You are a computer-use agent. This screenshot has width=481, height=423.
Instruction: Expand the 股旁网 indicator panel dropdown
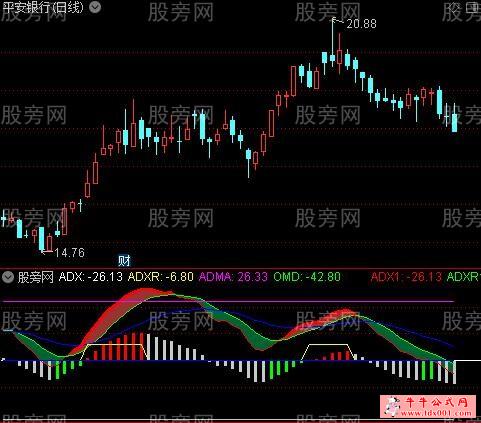[8, 277]
